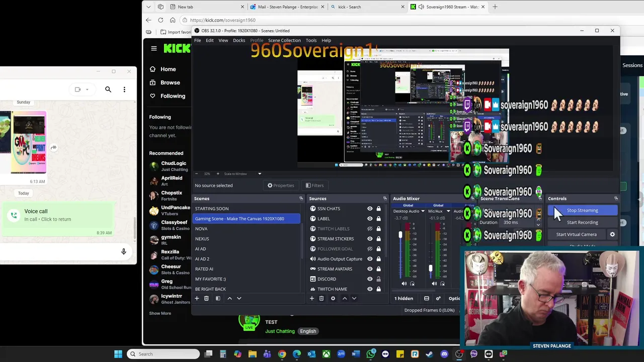Adjust Desktop Audio volume fader
The width and height of the screenshot is (644, 362).
[x=400, y=235]
